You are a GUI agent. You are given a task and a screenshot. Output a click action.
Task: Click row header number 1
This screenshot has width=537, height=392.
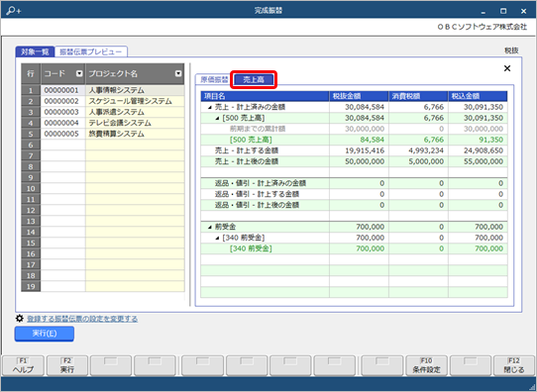(31, 90)
